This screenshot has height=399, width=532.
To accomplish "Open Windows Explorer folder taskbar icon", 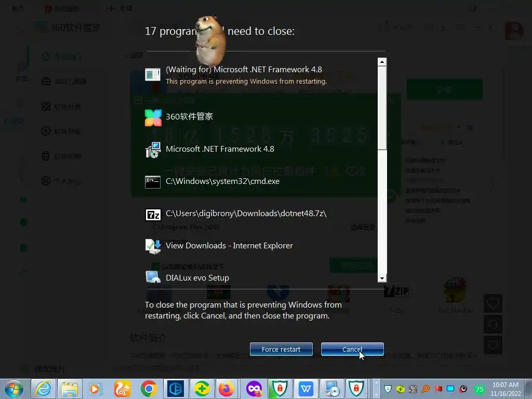I will (70, 389).
